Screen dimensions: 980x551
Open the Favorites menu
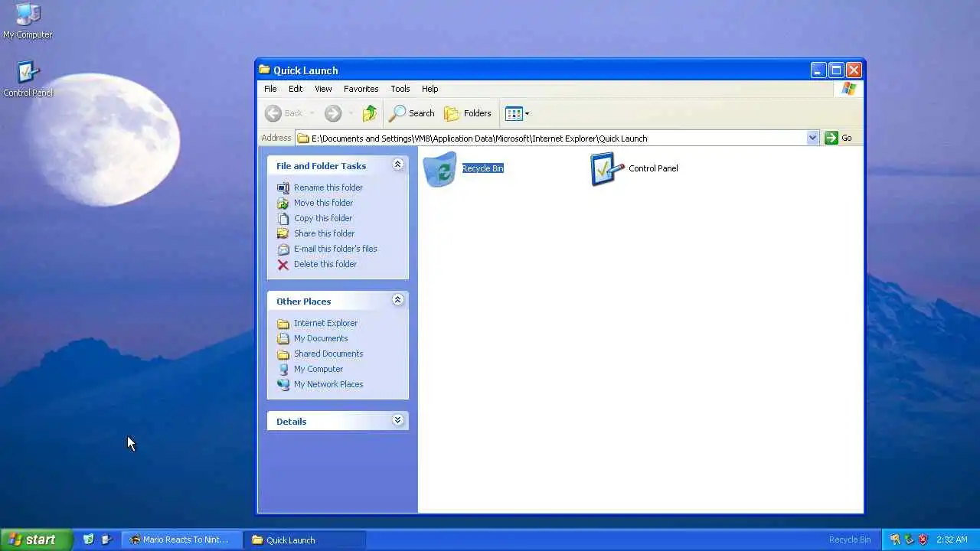pyautogui.click(x=361, y=89)
